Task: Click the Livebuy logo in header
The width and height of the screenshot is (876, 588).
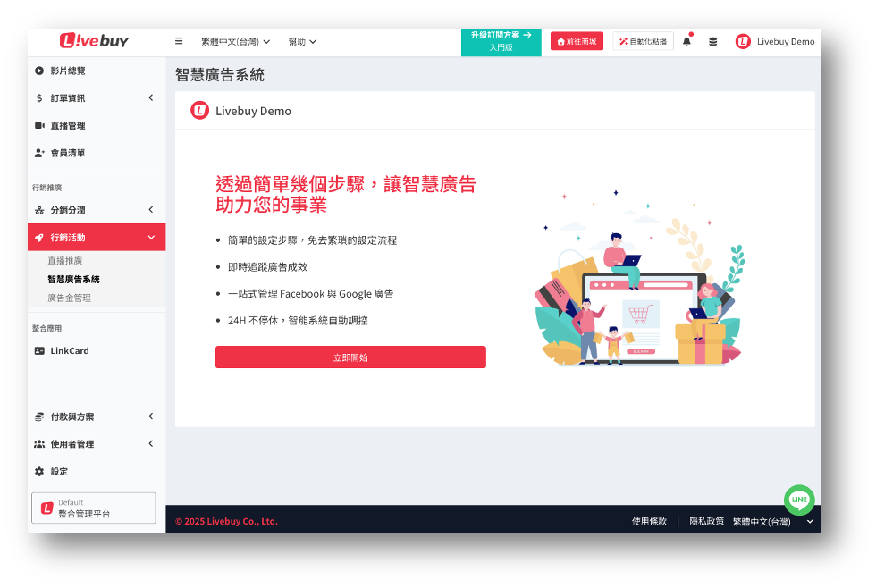Action: (x=95, y=41)
